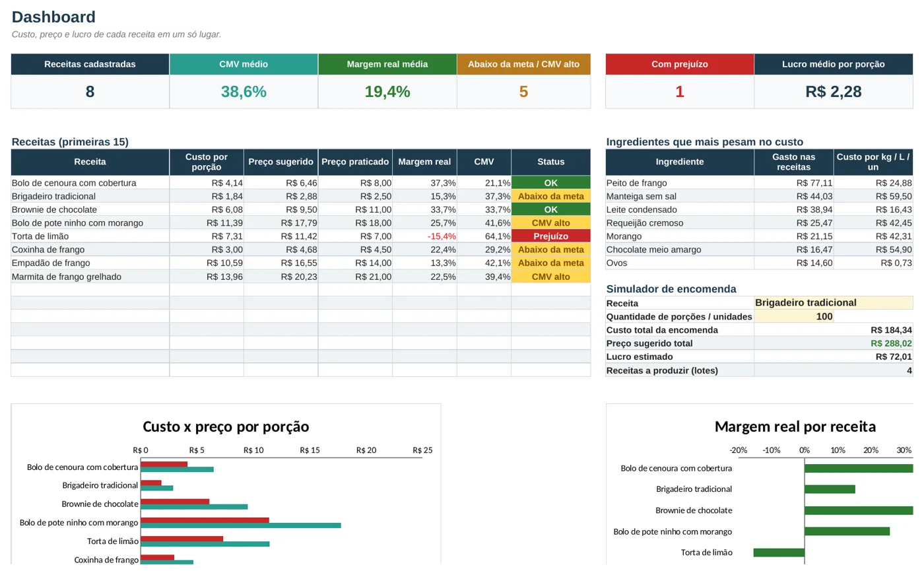The width and height of the screenshot is (924, 575).
Task: Click the R$ 77,11 gasto nas receitas cell
Action: (x=794, y=183)
